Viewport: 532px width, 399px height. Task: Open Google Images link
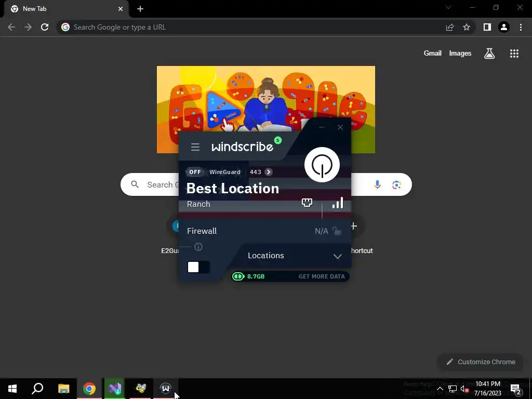point(460,54)
